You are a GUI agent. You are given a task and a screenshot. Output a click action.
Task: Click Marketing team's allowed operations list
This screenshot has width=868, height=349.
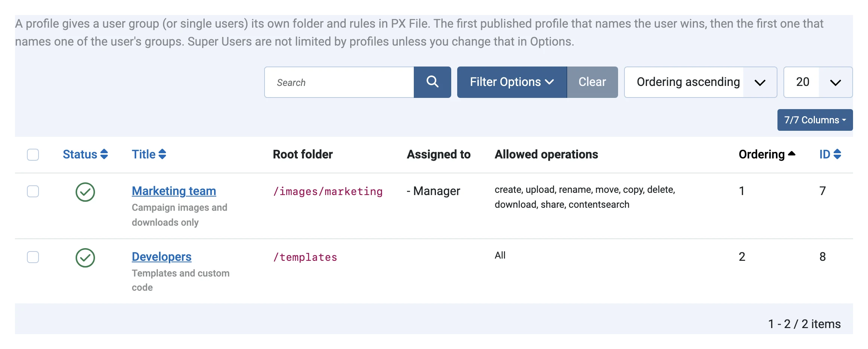(585, 197)
